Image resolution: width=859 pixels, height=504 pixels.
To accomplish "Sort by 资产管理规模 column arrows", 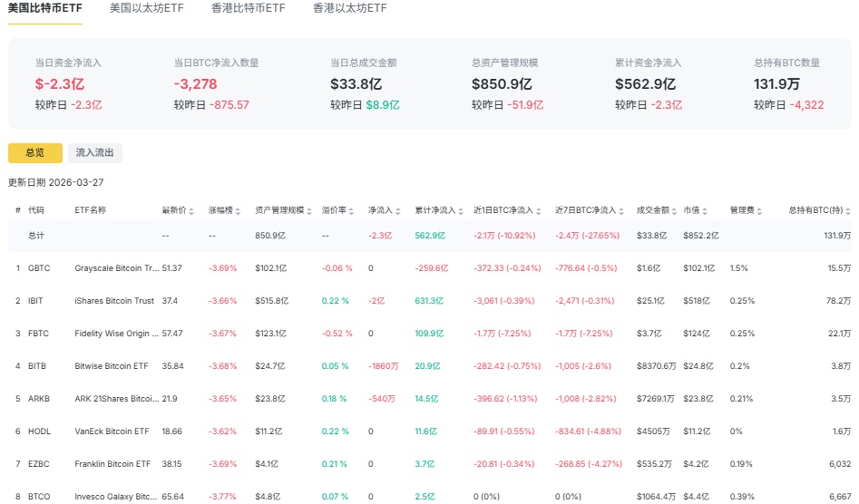I will click(309, 211).
